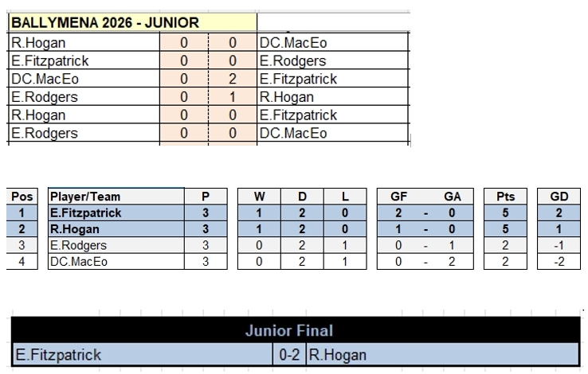Select the Pts column header
This screenshot has height=374, width=588.
pyautogui.click(x=505, y=197)
